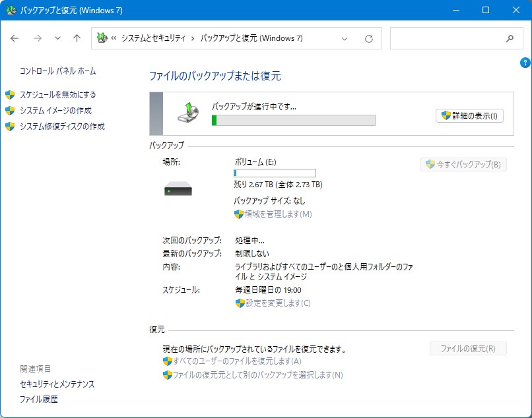Open コントロール パネル ホーム link

coord(57,71)
